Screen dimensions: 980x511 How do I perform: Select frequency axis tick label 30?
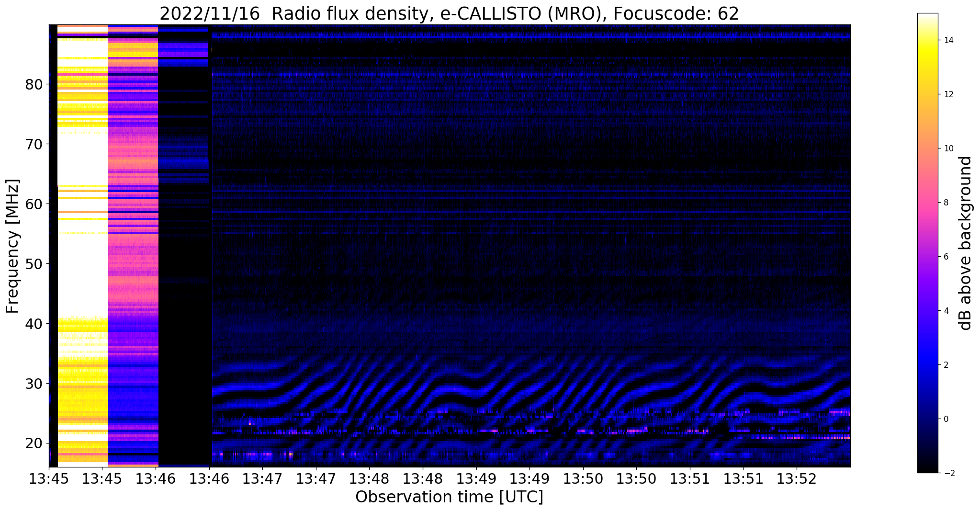pos(34,384)
